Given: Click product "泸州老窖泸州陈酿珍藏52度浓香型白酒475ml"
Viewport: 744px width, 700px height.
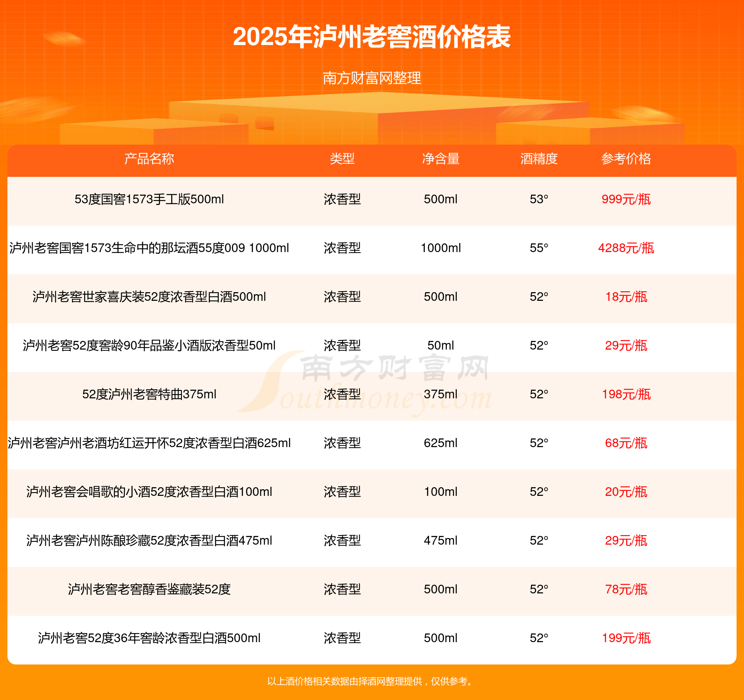Looking at the screenshot, I should coord(149,540).
